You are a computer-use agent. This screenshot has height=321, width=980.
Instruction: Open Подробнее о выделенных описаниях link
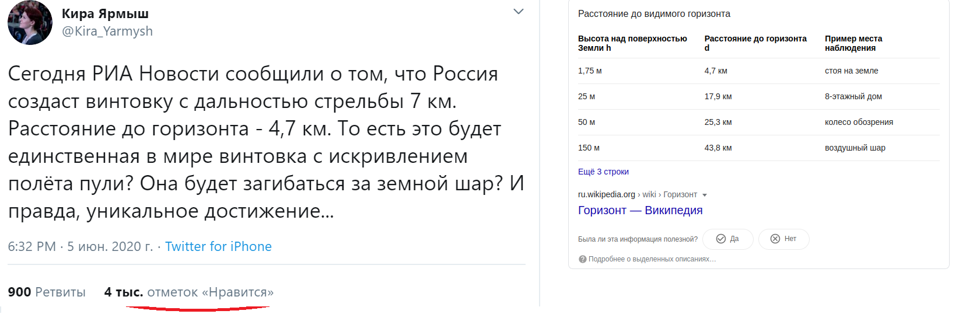(x=652, y=259)
